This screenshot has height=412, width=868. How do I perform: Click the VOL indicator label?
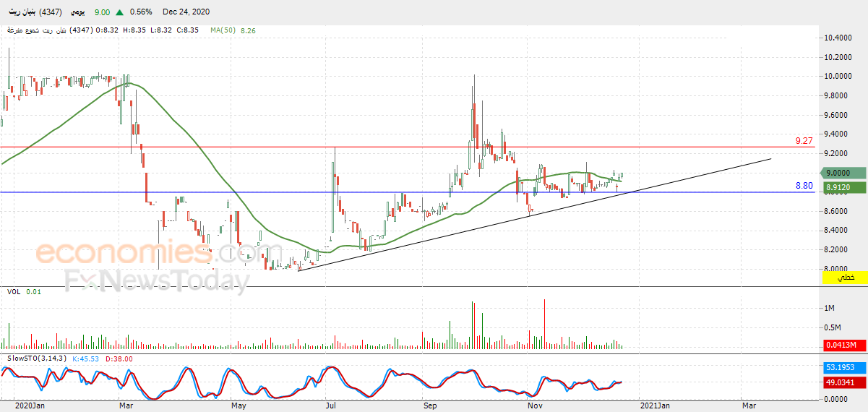[14, 292]
